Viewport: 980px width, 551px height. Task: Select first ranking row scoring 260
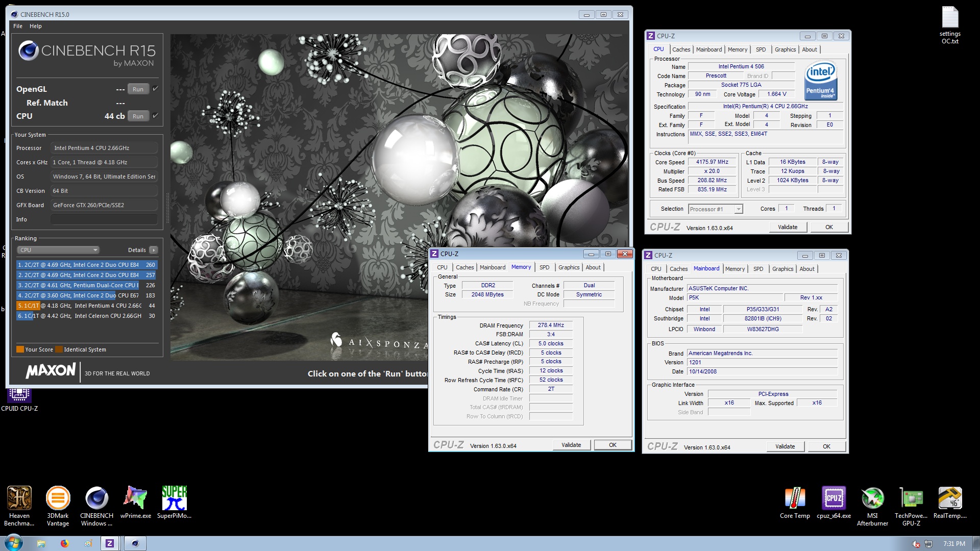click(x=87, y=265)
